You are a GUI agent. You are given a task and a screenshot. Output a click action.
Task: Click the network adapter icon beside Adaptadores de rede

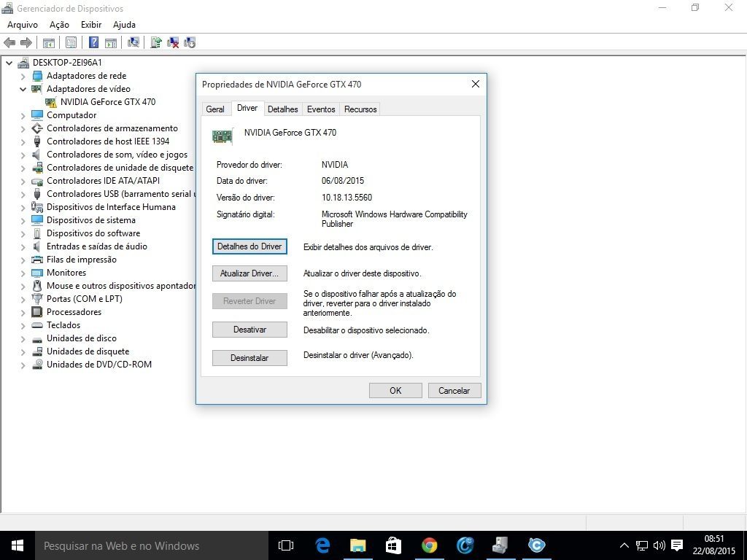[x=37, y=76]
